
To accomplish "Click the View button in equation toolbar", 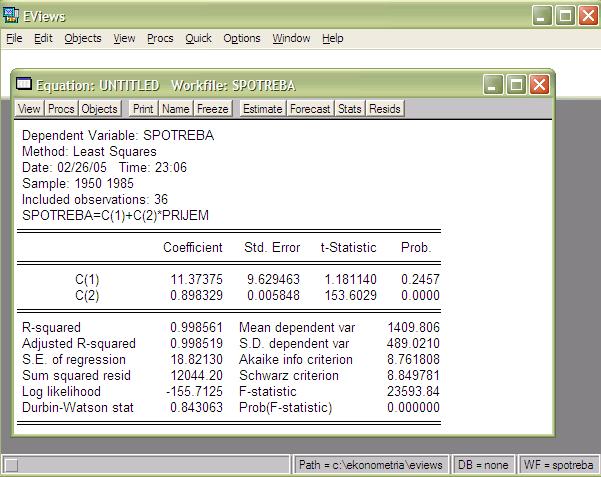I will click(x=29, y=109).
